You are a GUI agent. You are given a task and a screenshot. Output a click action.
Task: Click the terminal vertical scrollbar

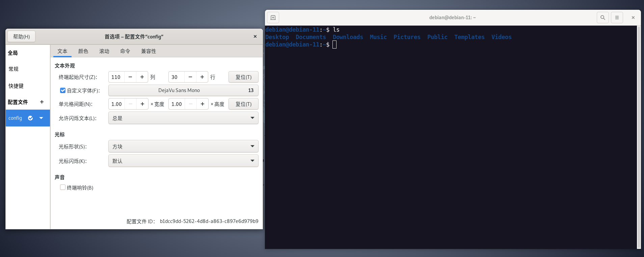point(639,137)
